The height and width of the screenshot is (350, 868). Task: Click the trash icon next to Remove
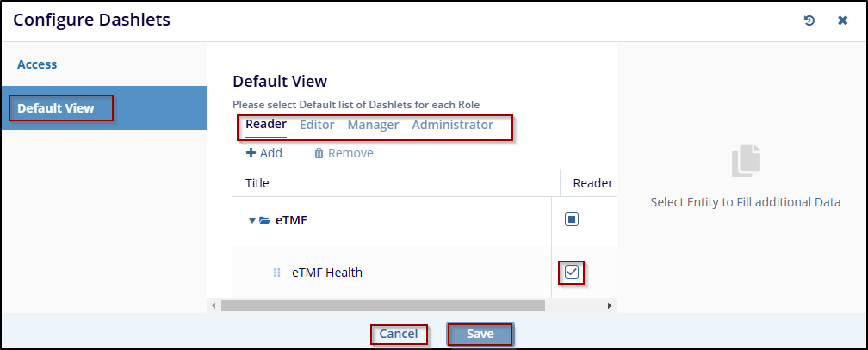point(319,153)
